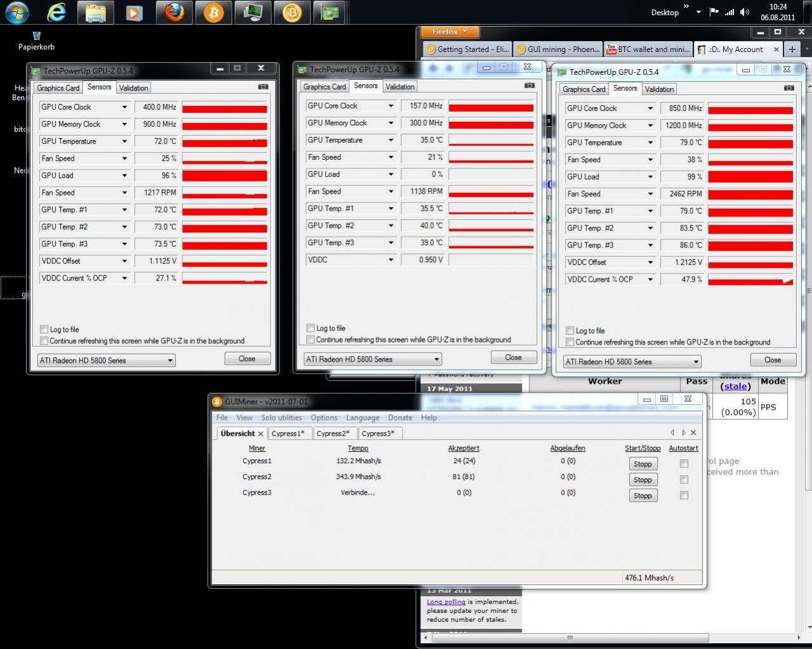Click camera screenshot icon in middle GPU-Z window
This screenshot has height=649, width=812.
pos(529,86)
